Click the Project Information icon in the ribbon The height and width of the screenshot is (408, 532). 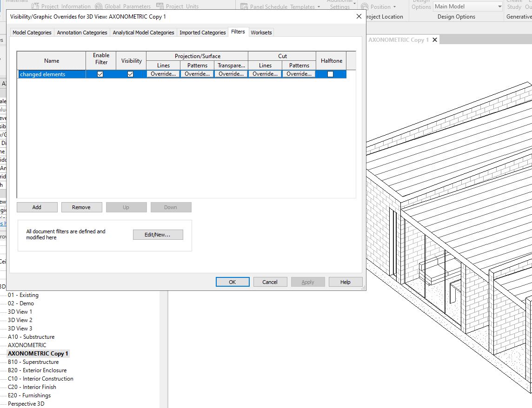click(x=36, y=6)
